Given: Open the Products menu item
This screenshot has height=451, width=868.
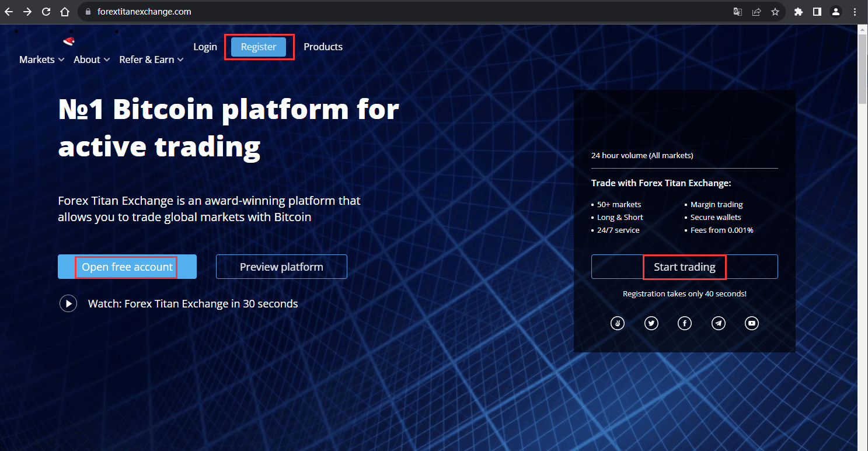Looking at the screenshot, I should coord(323,47).
